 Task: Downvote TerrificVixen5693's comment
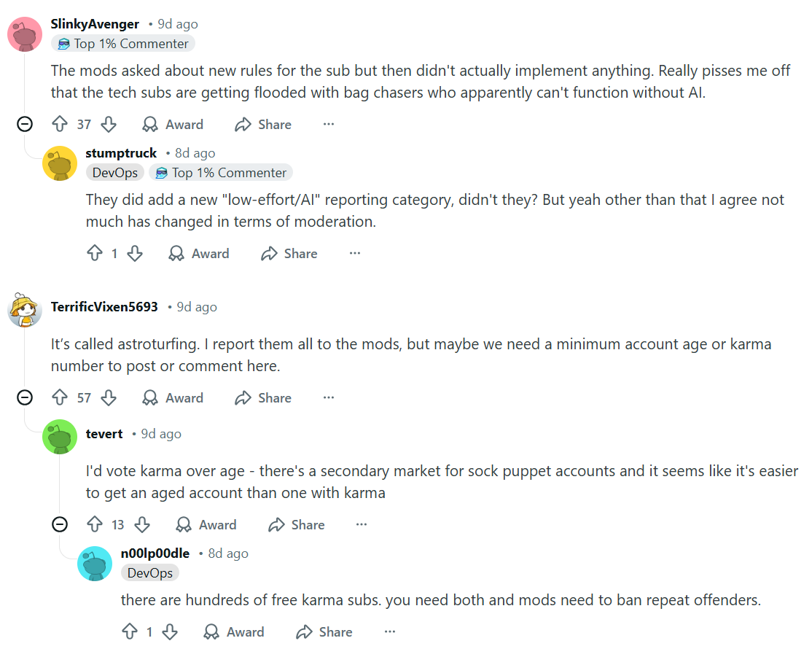coord(108,397)
